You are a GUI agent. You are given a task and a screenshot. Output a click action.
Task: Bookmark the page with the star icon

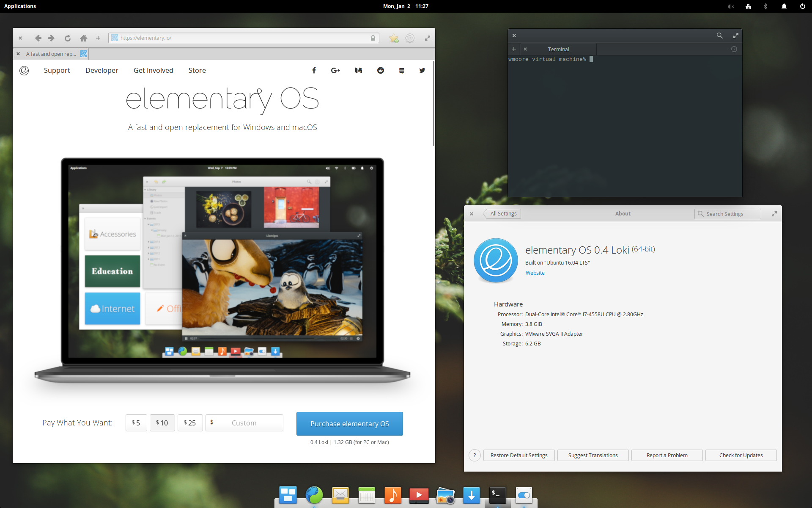[394, 38]
